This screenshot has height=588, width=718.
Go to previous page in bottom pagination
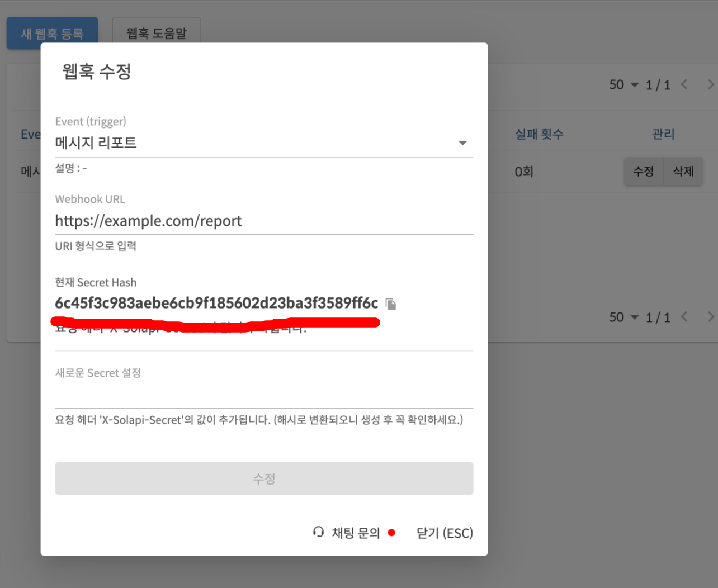click(x=684, y=317)
